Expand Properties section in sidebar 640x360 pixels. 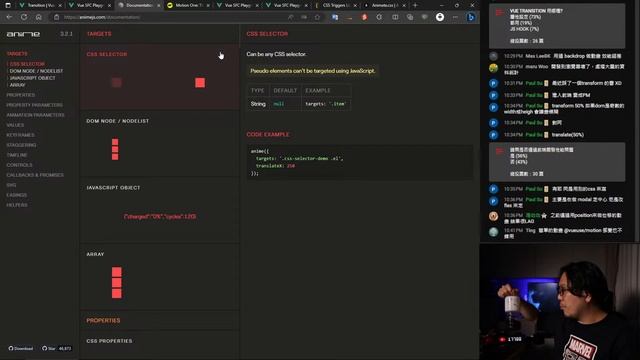coord(21,95)
